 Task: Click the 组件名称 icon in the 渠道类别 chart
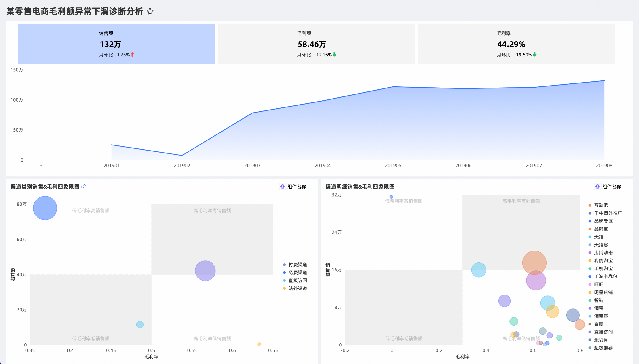pos(282,186)
